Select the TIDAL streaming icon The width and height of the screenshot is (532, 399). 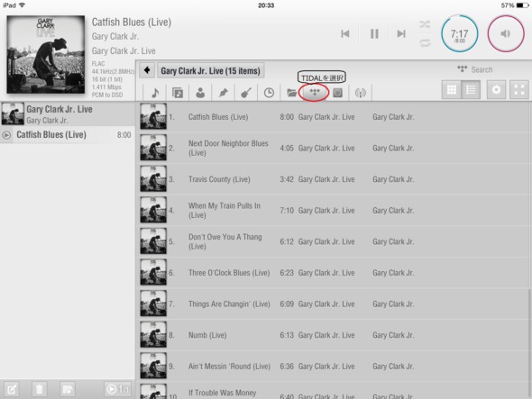315,92
